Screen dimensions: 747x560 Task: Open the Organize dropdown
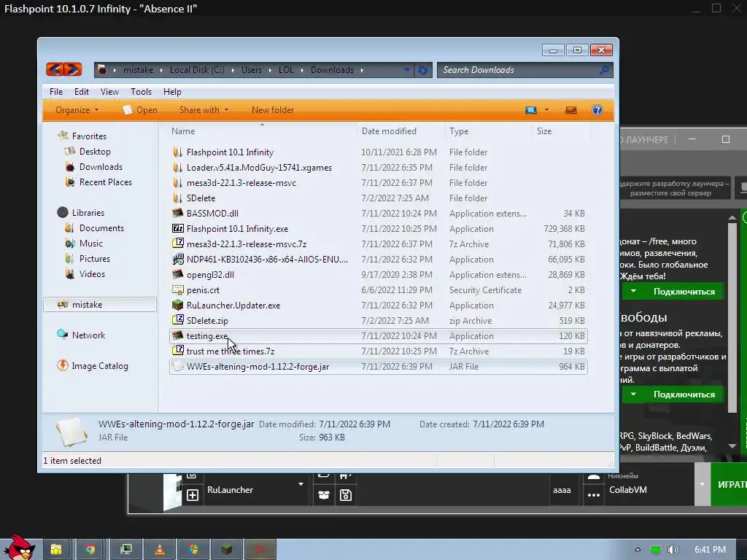pyautogui.click(x=77, y=110)
